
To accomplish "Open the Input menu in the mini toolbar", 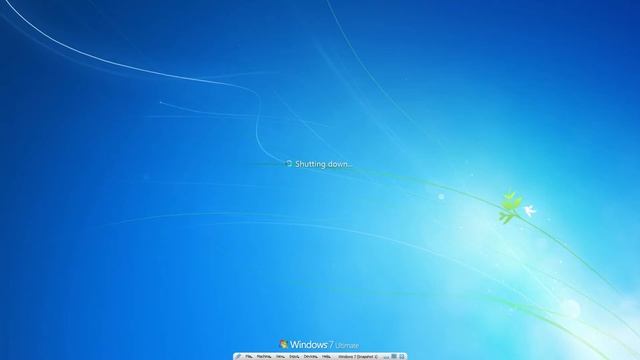I will (294, 356).
